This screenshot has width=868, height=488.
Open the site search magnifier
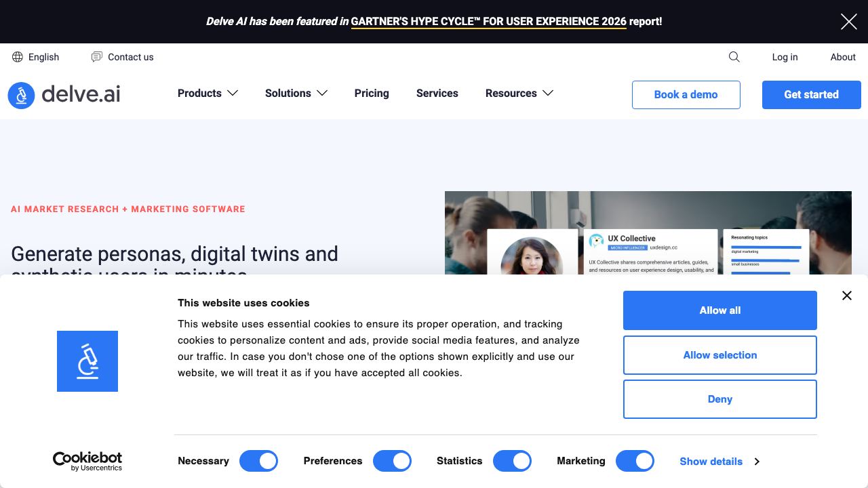734,57
